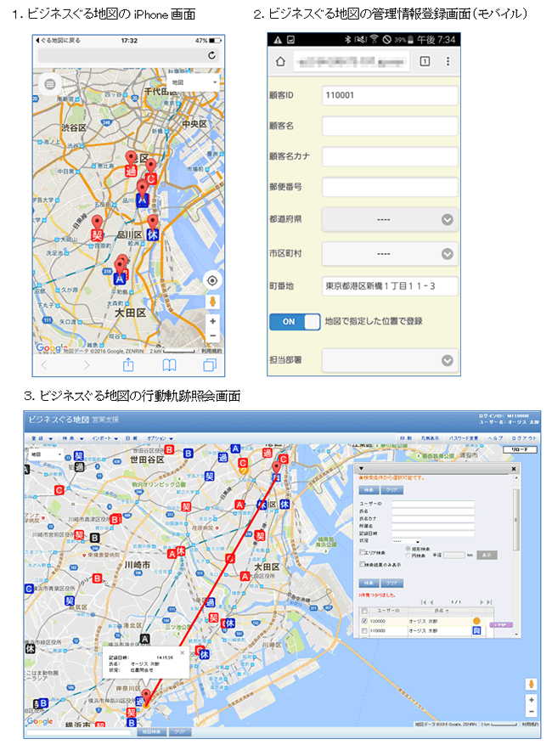Image resolution: width=552 pixels, height=756 pixels.
Task: Open the three-dot menu in Android browser
Action: pos(448,61)
